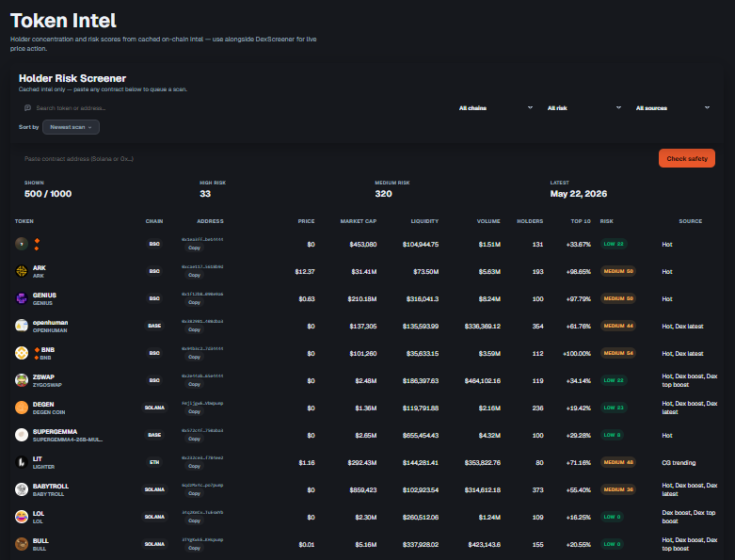Click the MEDIUM 44 risk badge for openhuman
This screenshot has height=560, width=735.
click(x=618, y=326)
